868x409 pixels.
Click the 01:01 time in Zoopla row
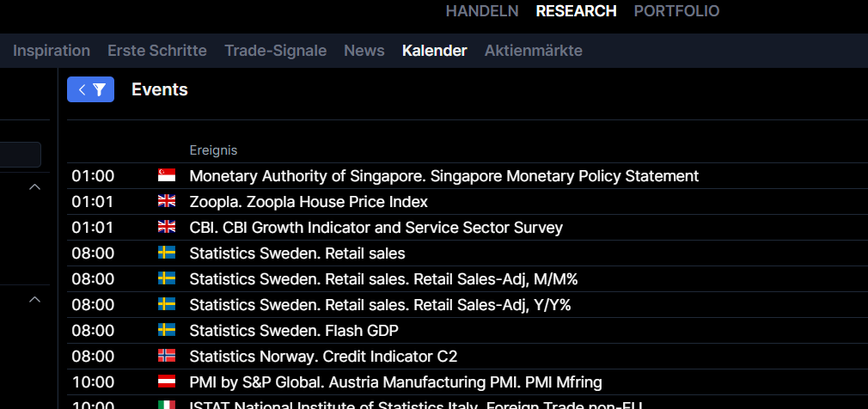point(93,201)
